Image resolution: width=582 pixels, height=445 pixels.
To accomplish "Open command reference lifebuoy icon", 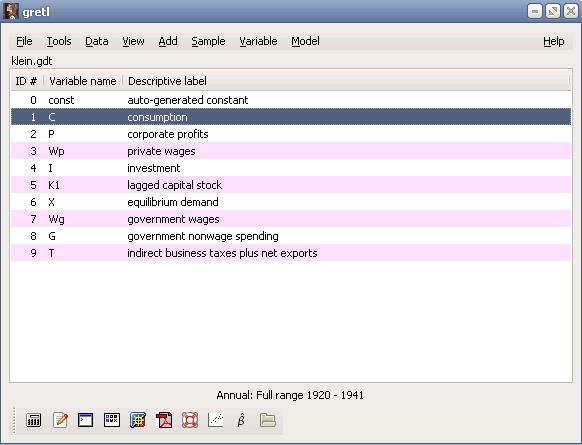I will coord(190,420).
